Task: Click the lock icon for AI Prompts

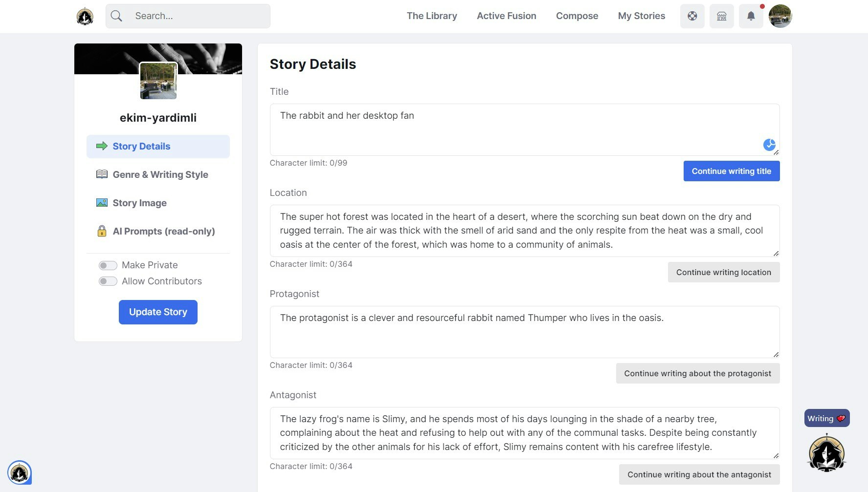Action: [x=102, y=231]
